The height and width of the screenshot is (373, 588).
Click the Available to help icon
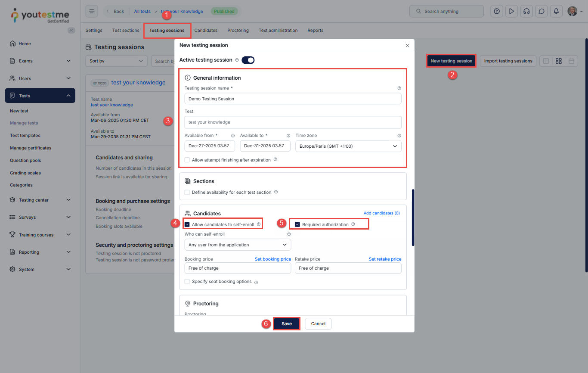click(288, 136)
